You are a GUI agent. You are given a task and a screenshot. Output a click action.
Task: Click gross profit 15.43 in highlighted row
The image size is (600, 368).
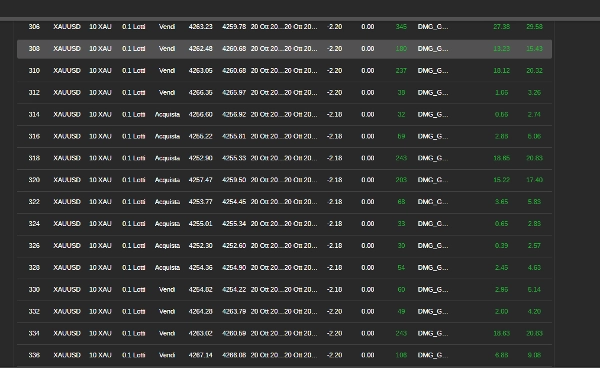tap(535, 49)
